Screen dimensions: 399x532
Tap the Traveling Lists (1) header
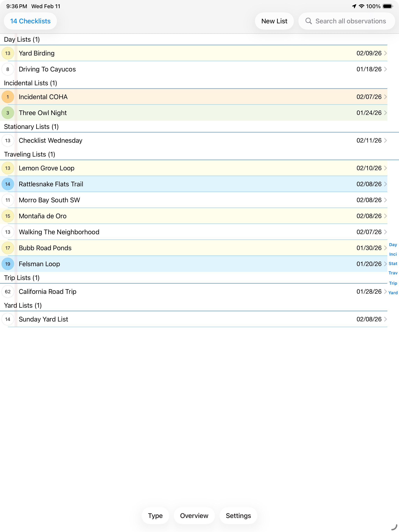[30, 154]
